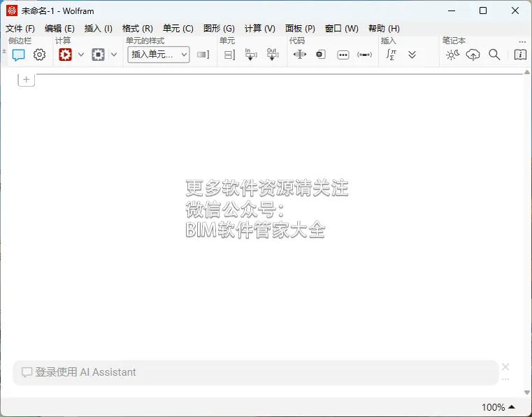This screenshot has height=417, width=532.
Task: Toggle the In input cells icon
Action: point(251,55)
